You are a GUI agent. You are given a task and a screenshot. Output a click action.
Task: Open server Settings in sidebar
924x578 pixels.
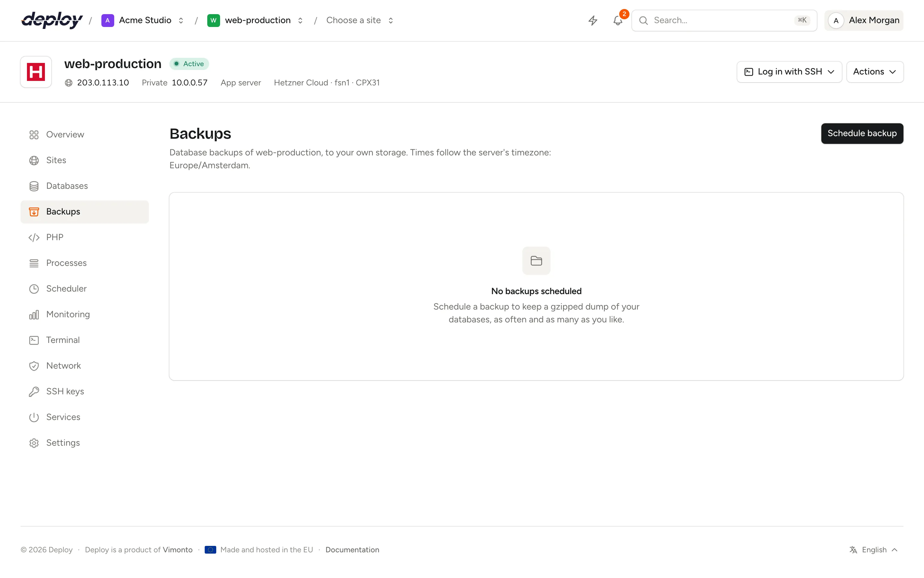tap(85, 443)
